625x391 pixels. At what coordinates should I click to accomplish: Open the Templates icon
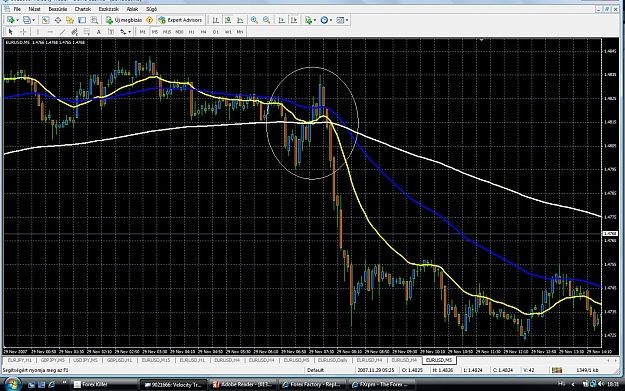pyautogui.click(x=340, y=20)
